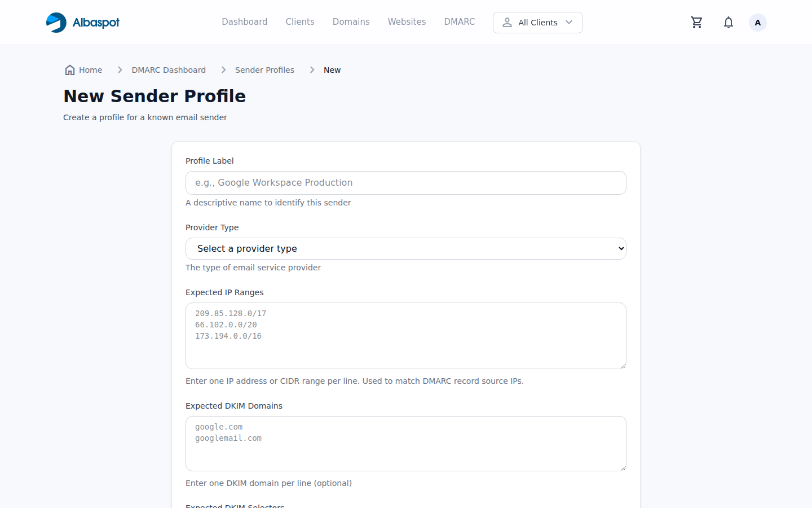Screen dimensions: 812x508
Task: Go to the Websites section
Action: pyautogui.click(x=407, y=21)
